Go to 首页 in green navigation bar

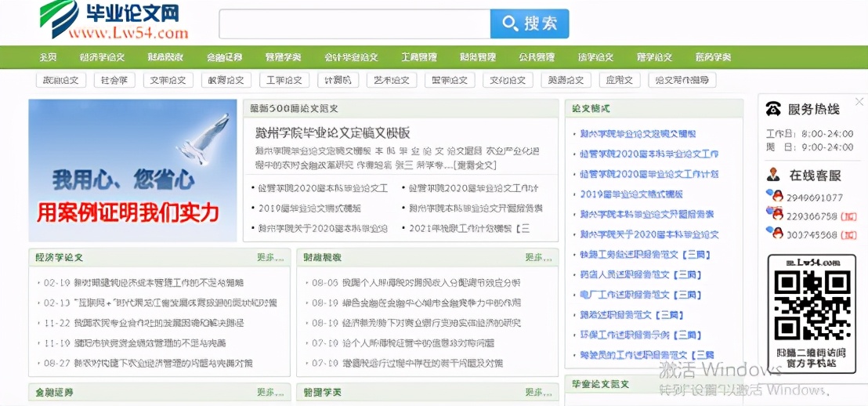pos(48,57)
